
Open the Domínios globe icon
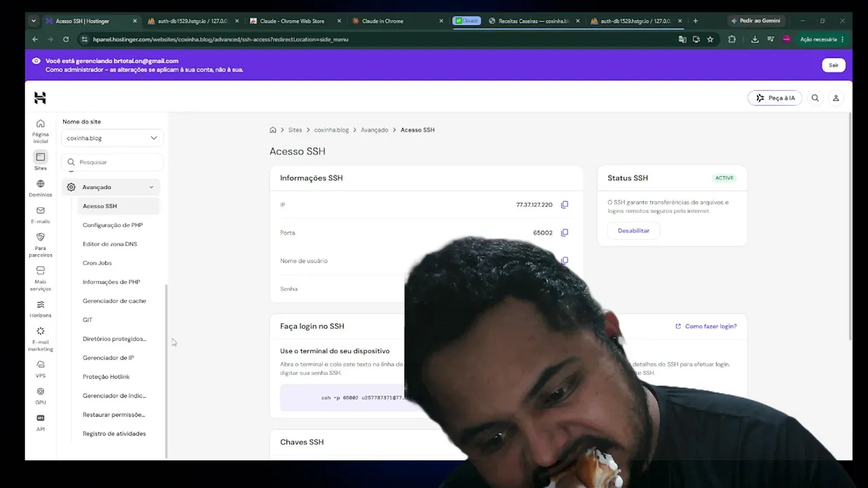click(x=40, y=184)
